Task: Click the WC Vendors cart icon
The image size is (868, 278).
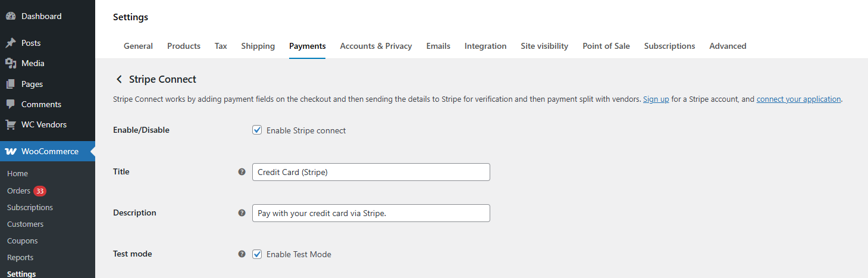Action: [11, 124]
